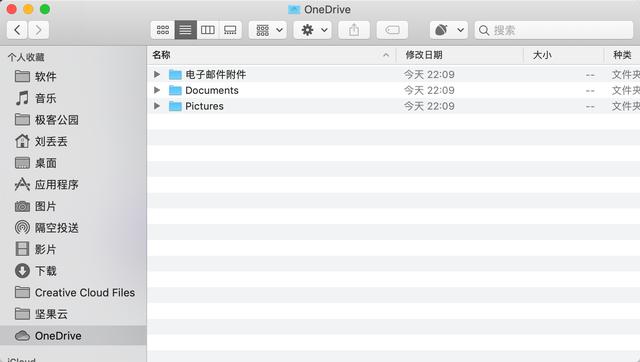Go forward with the right arrow button
640x362 pixels.
point(39,30)
